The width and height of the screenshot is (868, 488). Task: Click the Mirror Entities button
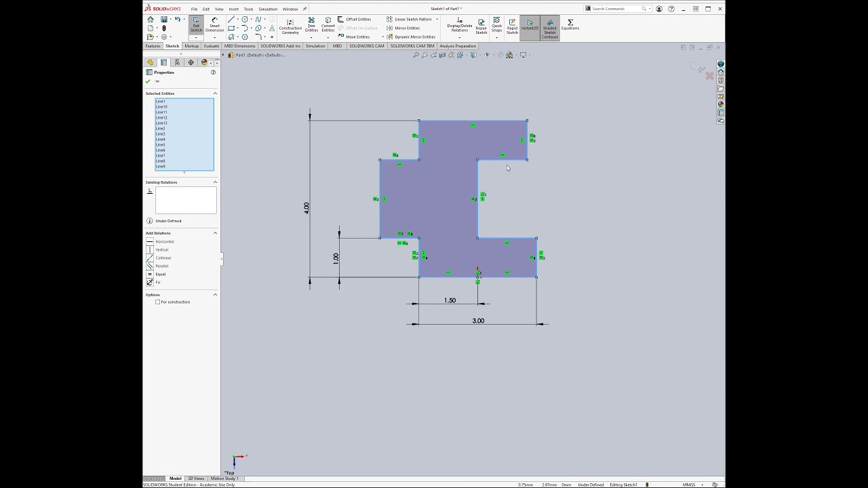pyautogui.click(x=403, y=28)
